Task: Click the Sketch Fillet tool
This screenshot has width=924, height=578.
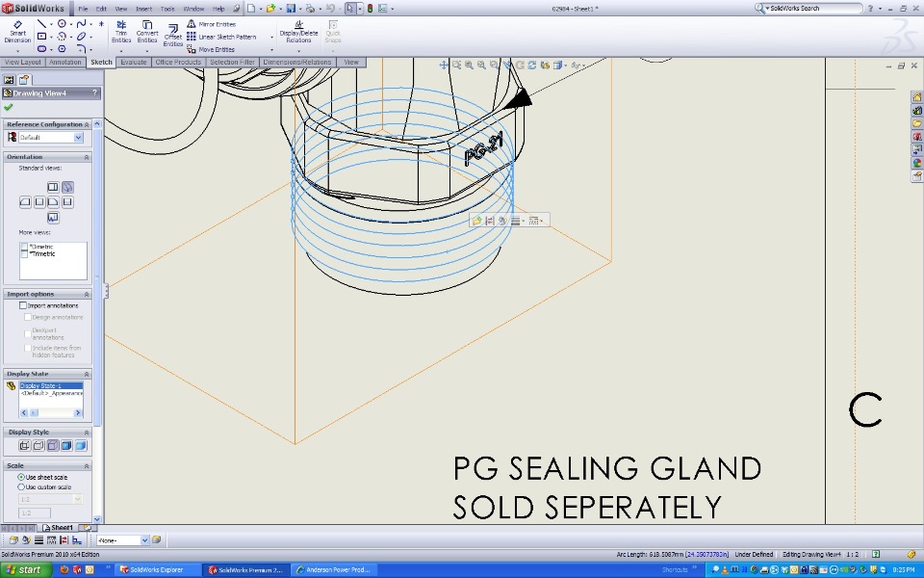Action: pos(81,49)
